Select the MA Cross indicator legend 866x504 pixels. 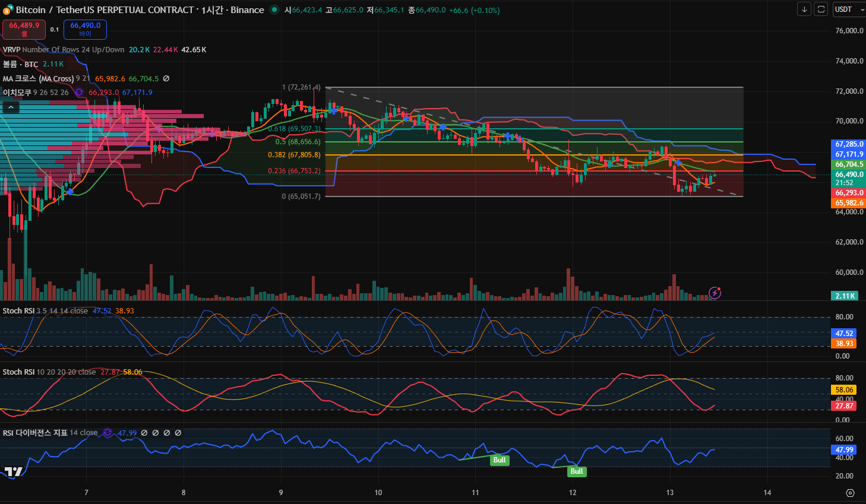38,78
